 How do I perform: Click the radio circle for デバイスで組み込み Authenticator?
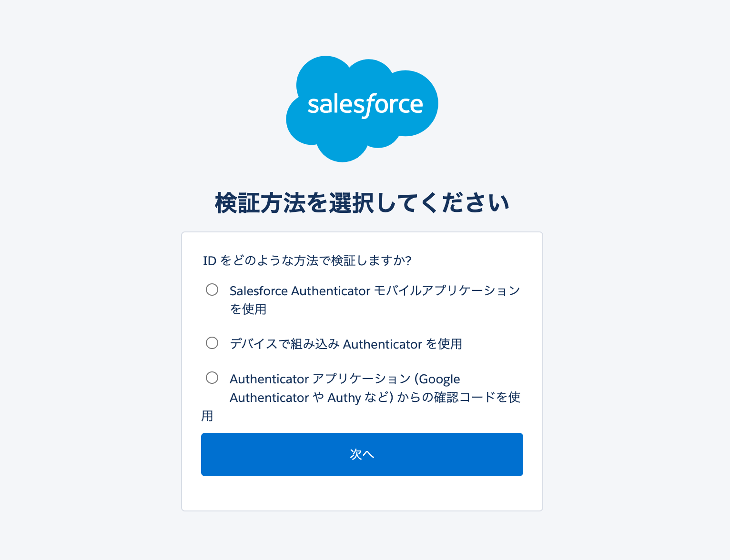212,342
